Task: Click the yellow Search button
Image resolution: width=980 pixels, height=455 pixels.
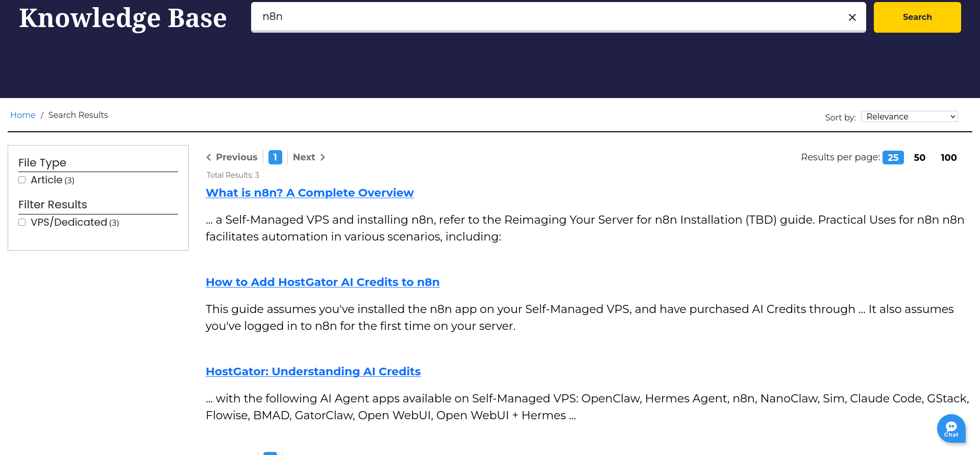Action: point(917,17)
